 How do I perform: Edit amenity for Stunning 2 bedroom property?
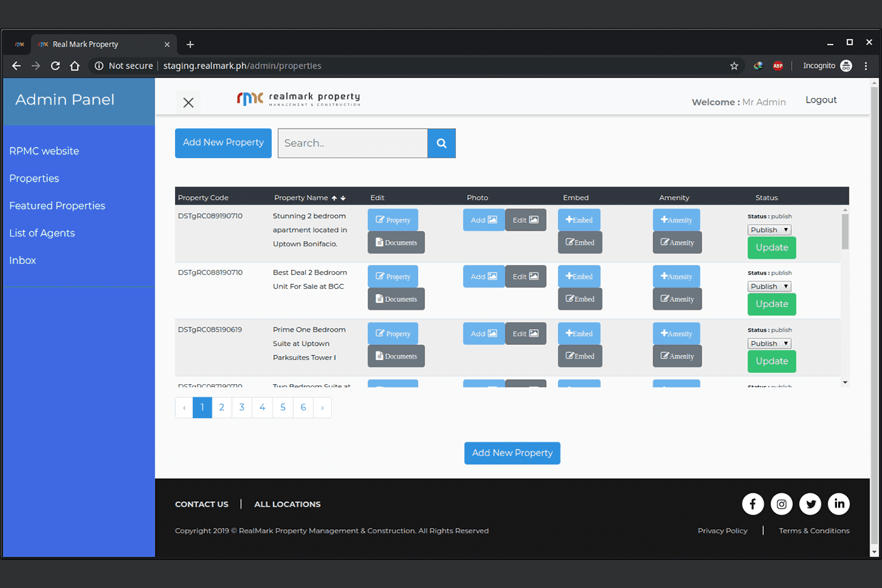click(677, 242)
